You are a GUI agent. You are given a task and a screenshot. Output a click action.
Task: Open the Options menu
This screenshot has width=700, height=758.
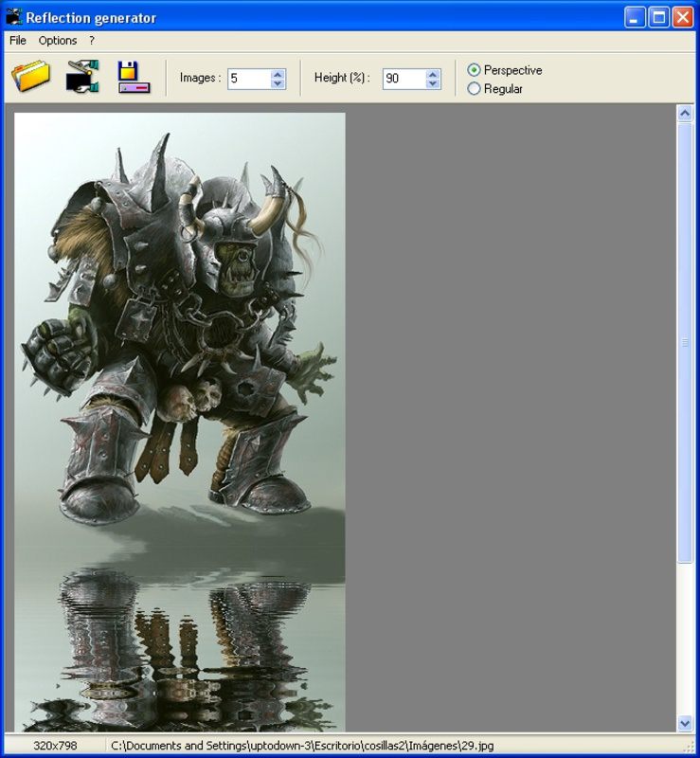[x=58, y=41]
